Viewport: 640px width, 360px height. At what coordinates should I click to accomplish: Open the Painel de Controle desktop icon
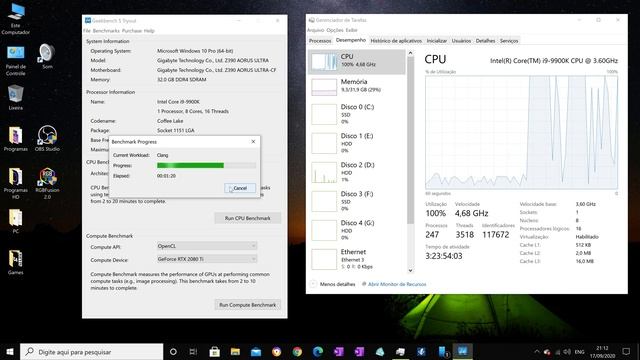coord(16,60)
